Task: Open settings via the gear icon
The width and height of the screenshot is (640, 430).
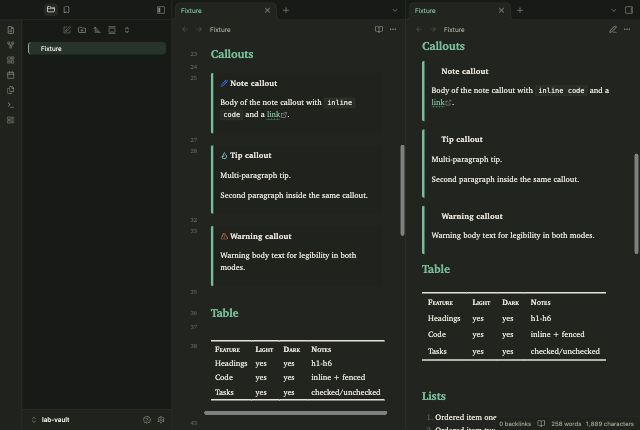Action: point(161,419)
